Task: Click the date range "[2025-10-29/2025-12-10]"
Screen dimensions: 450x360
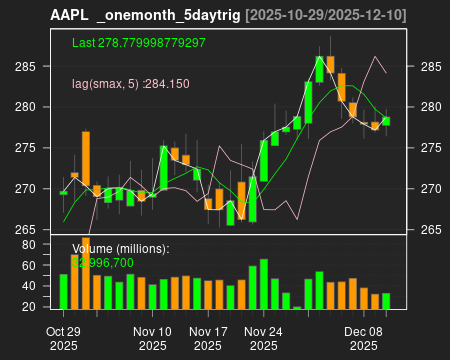Action: [x=326, y=15]
